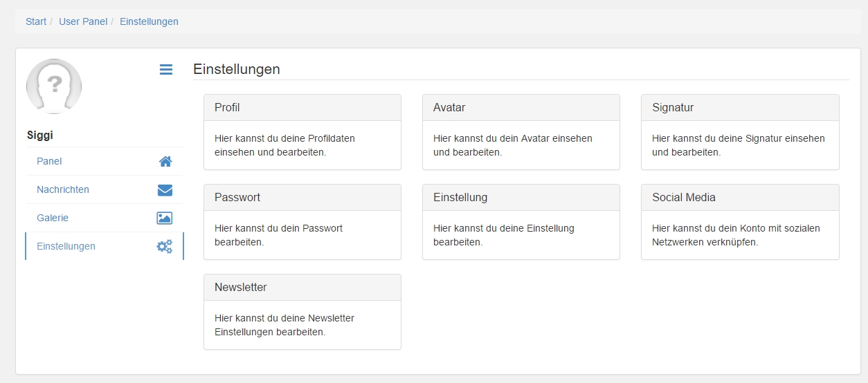
Task: Open the Avatar settings card
Action: (521, 132)
